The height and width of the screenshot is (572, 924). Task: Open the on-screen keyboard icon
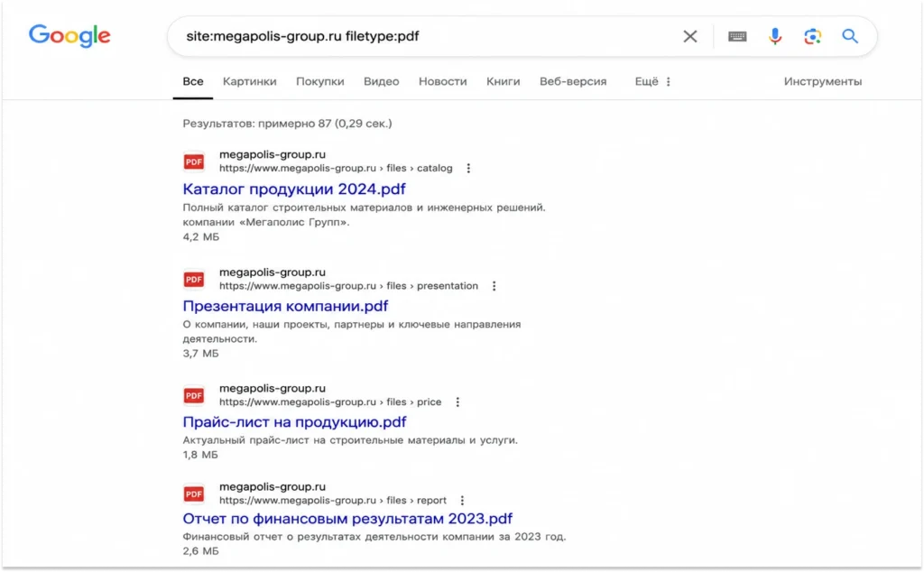pos(737,36)
